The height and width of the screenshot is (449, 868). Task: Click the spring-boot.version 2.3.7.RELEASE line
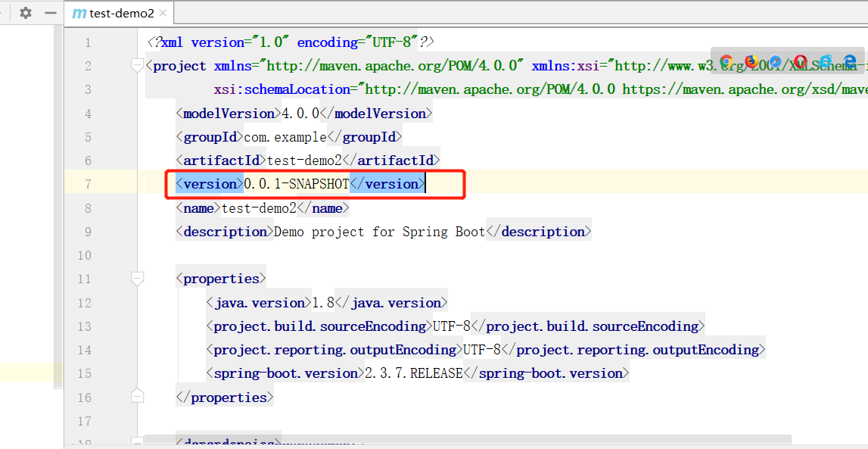pos(418,373)
